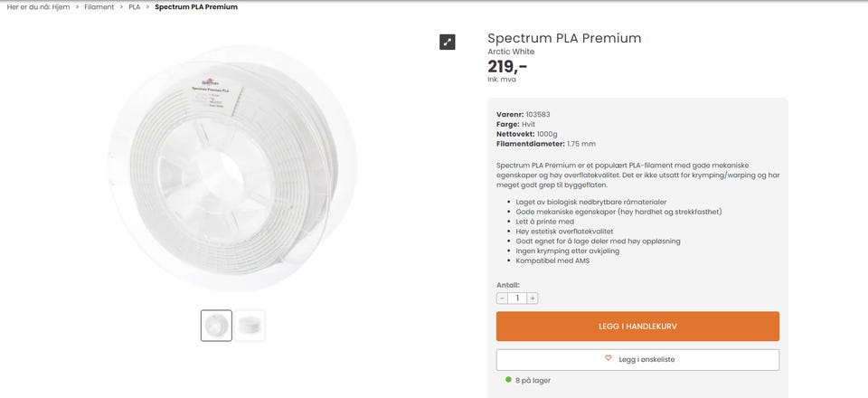The width and height of the screenshot is (868, 398).
Task: Open the Filament breadcrumb link
Action: coord(99,7)
